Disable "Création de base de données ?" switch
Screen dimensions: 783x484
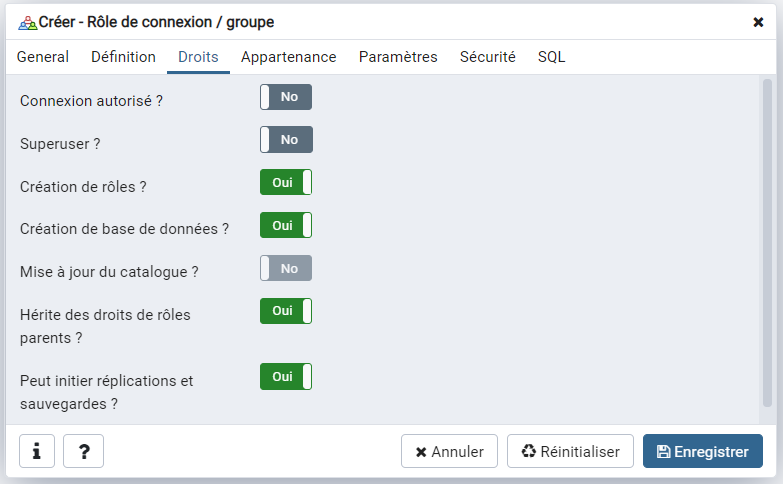click(x=286, y=226)
